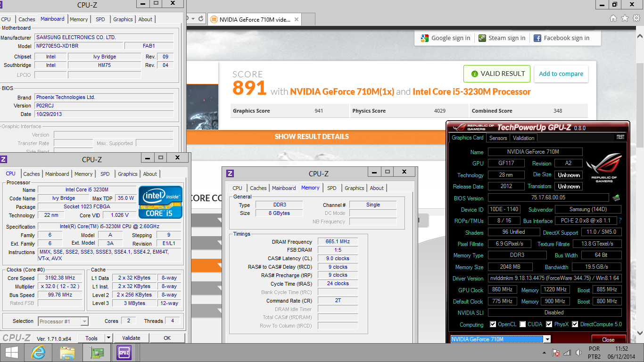Click the Intel Core i5 logo in CPU-Z
The width and height of the screenshot is (644, 362).
point(160,203)
